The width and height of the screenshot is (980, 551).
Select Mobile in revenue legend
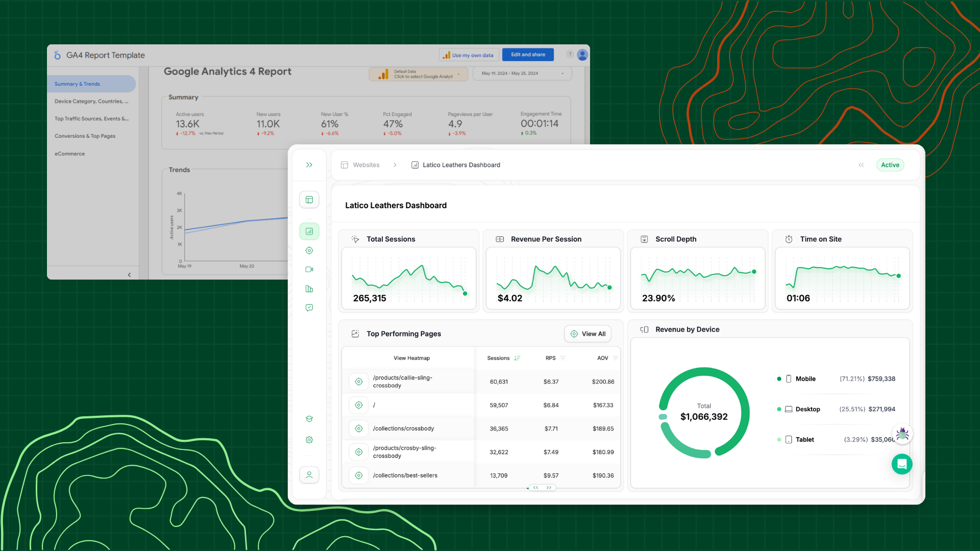[836, 379]
